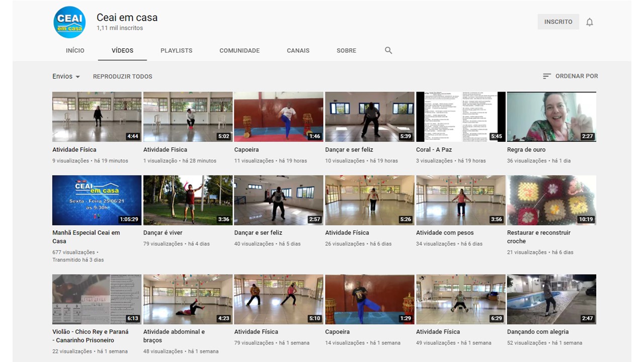Open the Atividade Fisica thumbnail lasting 5:02
Viewport: 644px width, 362px height.
tap(188, 117)
